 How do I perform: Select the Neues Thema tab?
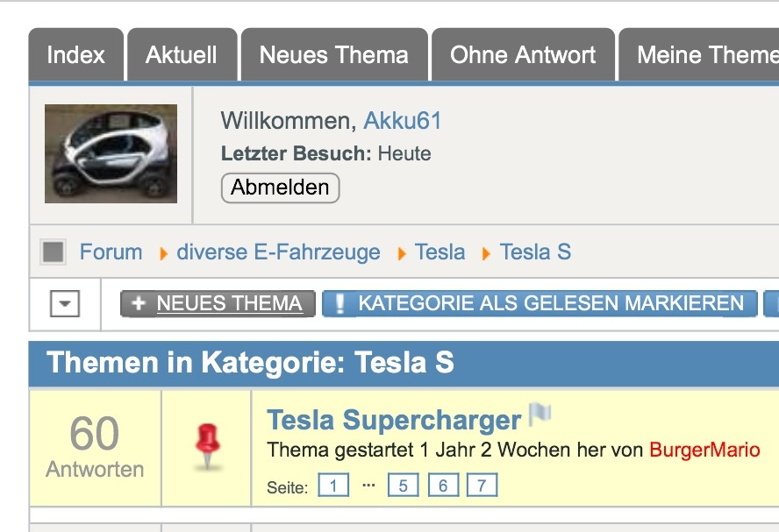pos(334,55)
